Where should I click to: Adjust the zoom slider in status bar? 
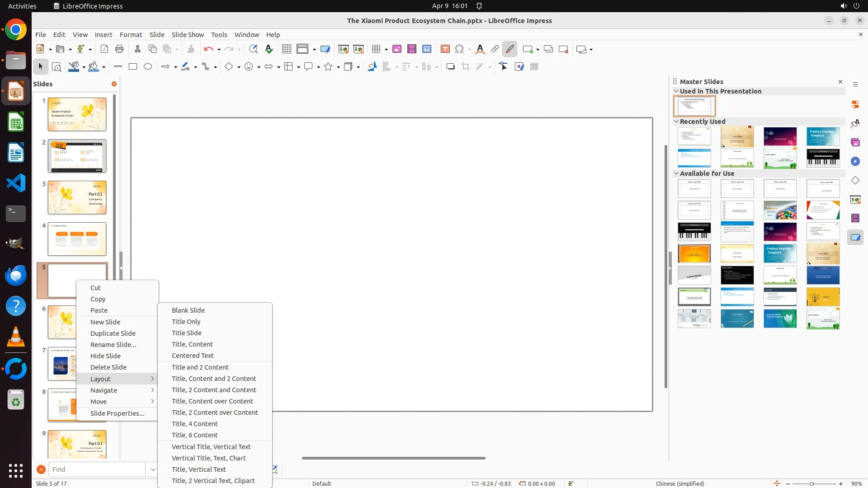tap(811, 483)
